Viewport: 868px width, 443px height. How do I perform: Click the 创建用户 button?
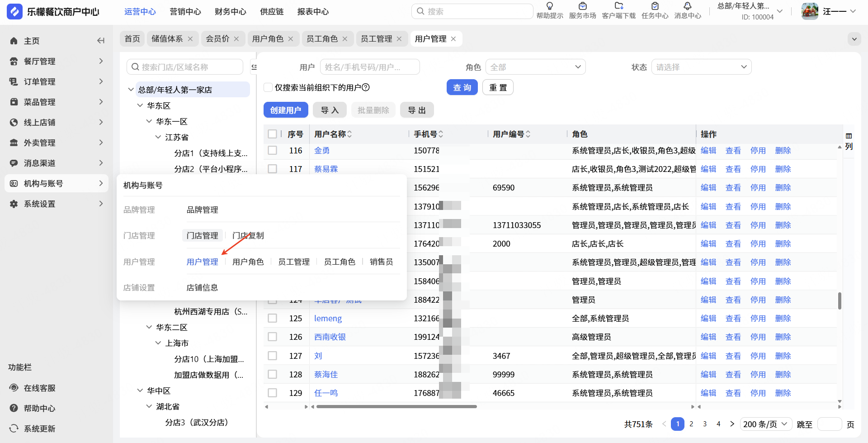pos(286,110)
